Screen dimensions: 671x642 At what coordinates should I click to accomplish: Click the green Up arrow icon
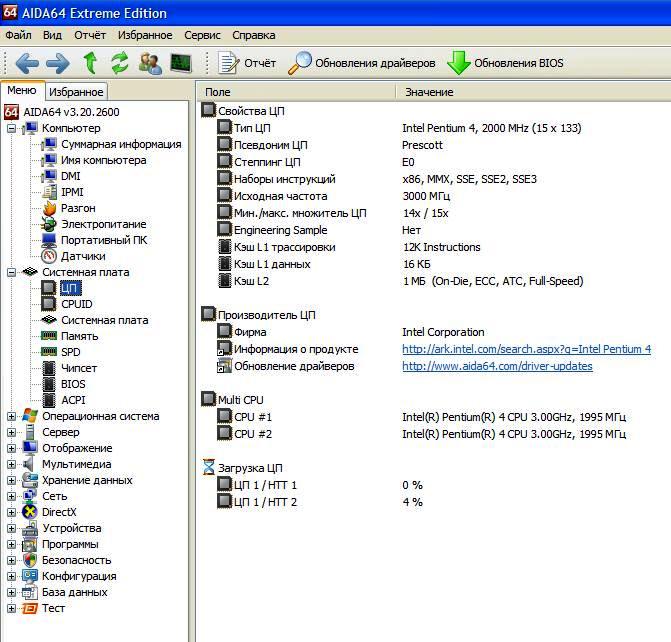click(x=90, y=63)
